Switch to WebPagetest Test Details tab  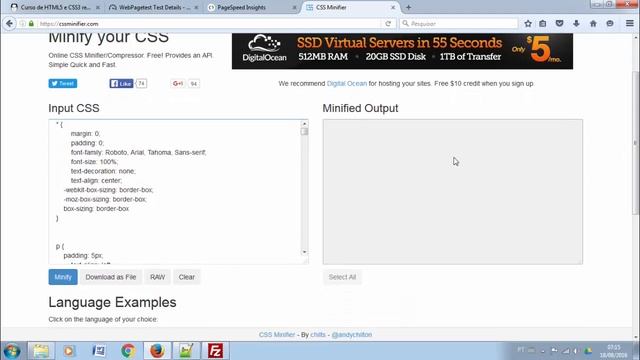[x=153, y=7]
